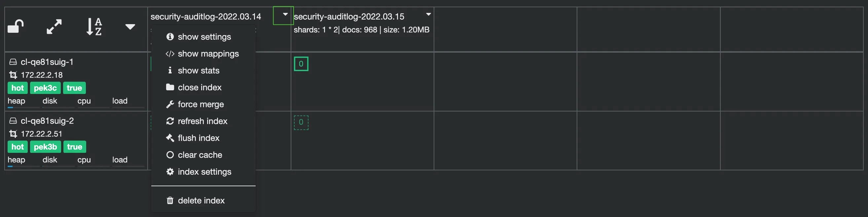The height and width of the screenshot is (217, 868).
Task: Click the show stats info icon
Action: tap(170, 70)
